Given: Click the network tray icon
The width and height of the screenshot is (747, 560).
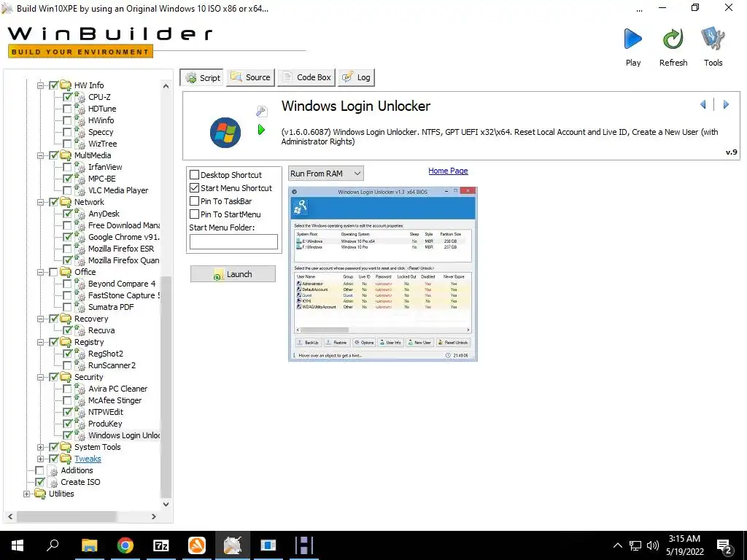Looking at the screenshot, I should point(635,545).
